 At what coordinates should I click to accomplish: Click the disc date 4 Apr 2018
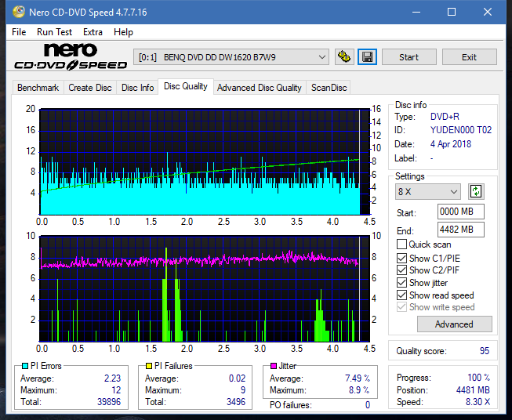[x=451, y=144]
